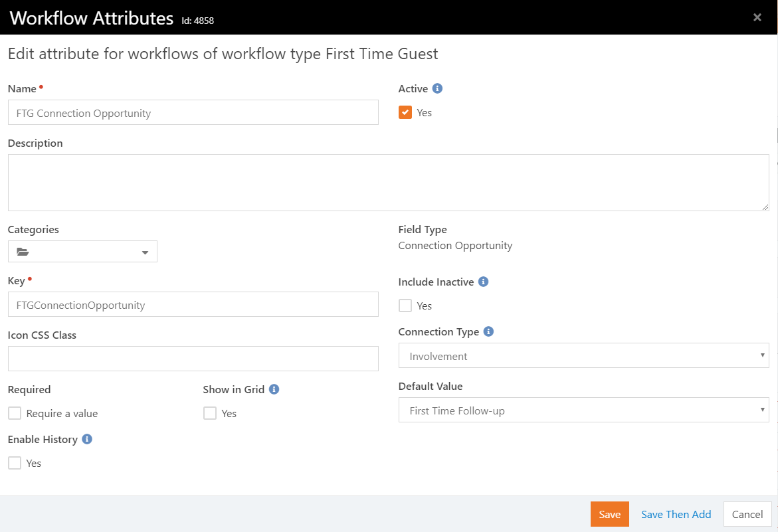Screen dimensions: 778x532
Task: Enable the Include Inactive checkbox
Action: coord(405,306)
